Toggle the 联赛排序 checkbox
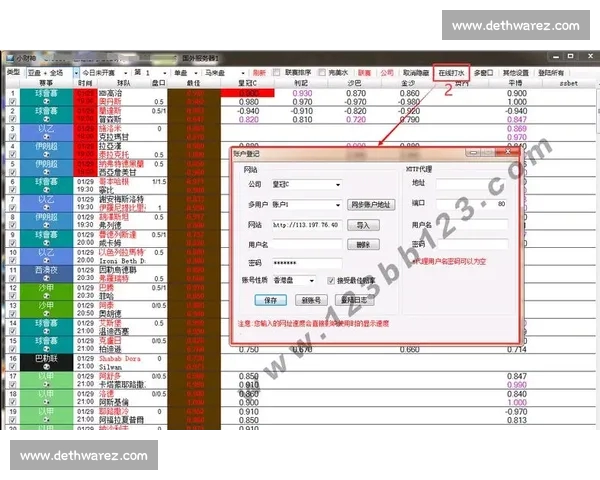The image size is (600, 480). pos(277,72)
